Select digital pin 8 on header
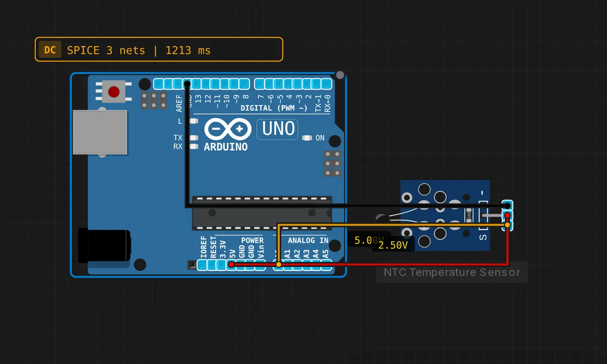607x364 pixels. (244, 84)
